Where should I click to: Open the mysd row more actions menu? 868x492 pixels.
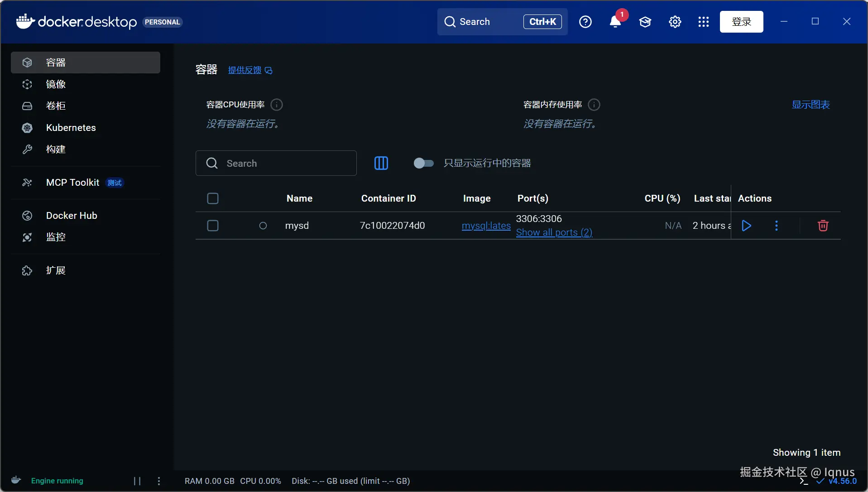(776, 226)
